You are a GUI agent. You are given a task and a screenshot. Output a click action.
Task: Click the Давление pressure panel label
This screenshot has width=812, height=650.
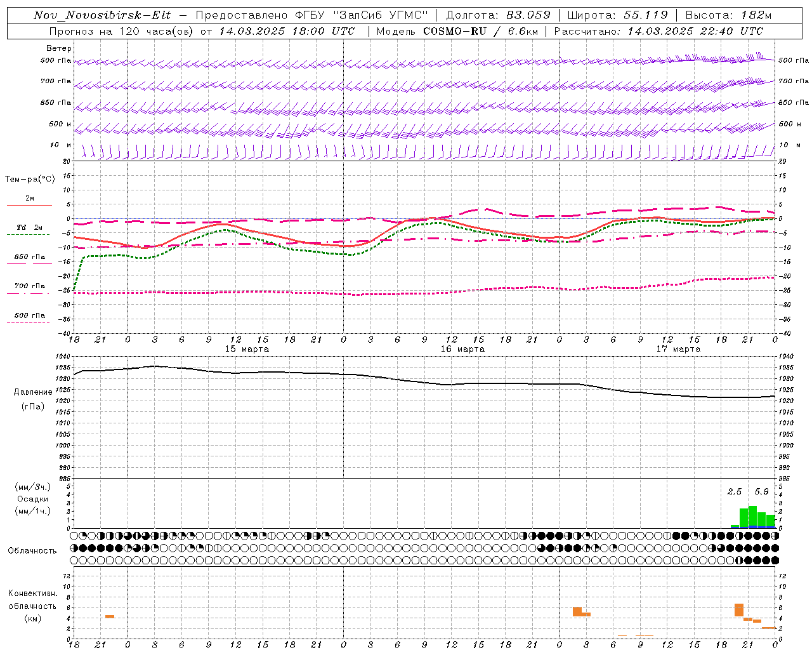point(33,392)
